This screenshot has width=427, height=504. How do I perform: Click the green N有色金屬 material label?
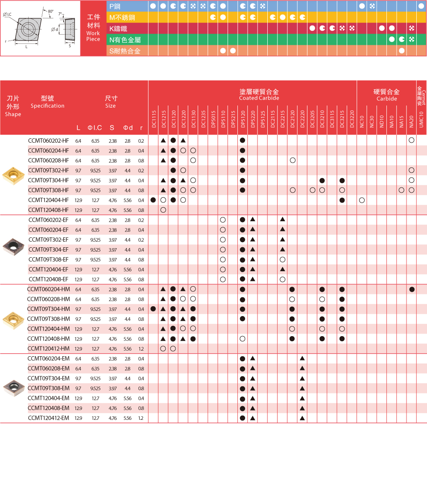coord(125,40)
